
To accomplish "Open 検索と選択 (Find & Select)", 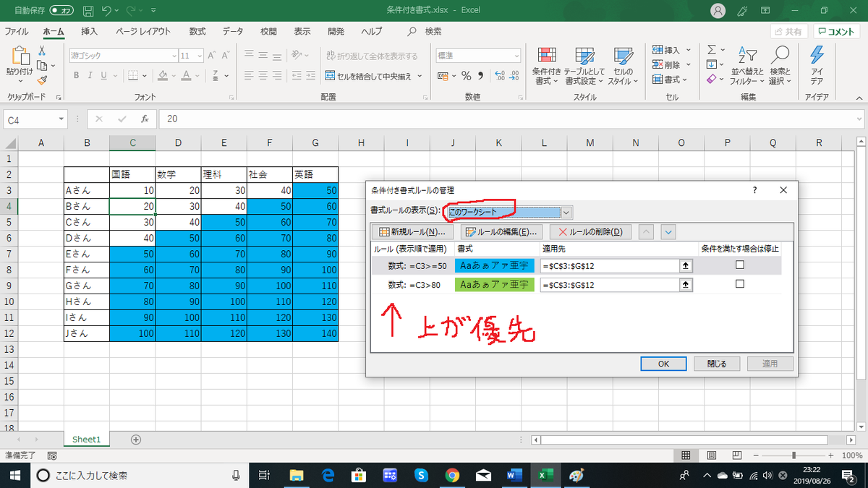I will click(x=780, y=64).
